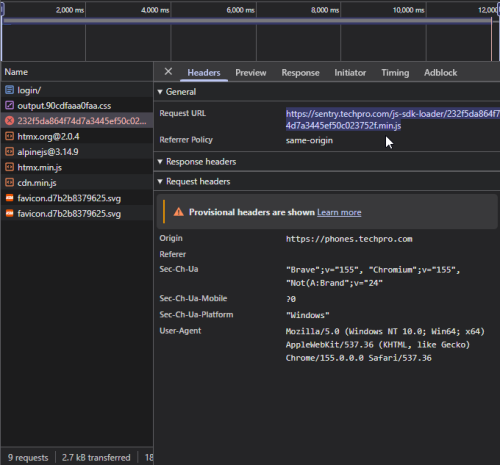Click the document icon beside login/
Screen dimensions: 500x465
pos(10,90)
